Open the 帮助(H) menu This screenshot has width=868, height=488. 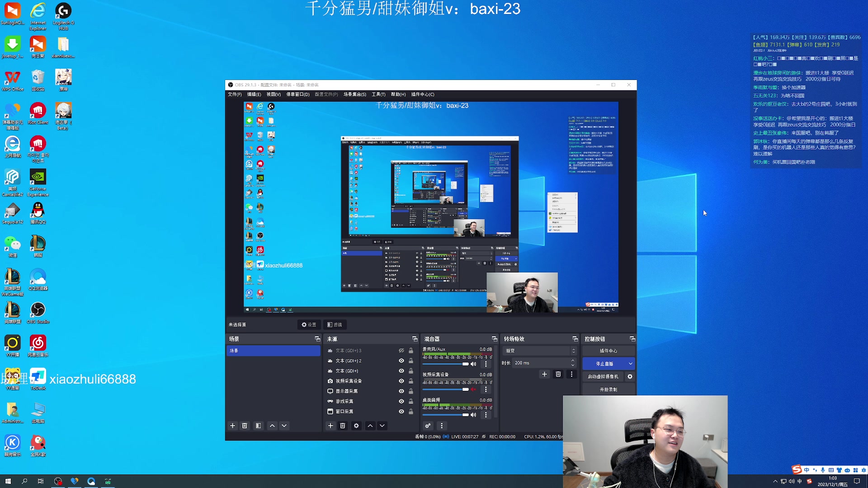click(x=397, y=94)
